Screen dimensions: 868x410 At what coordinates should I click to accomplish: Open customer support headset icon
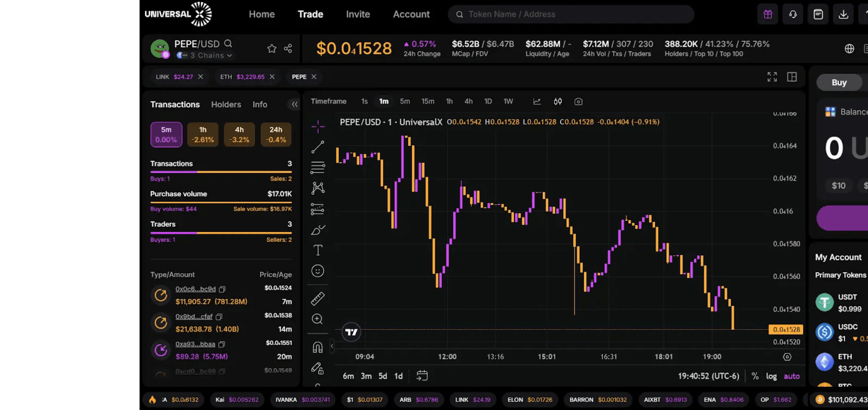(793, 14)
